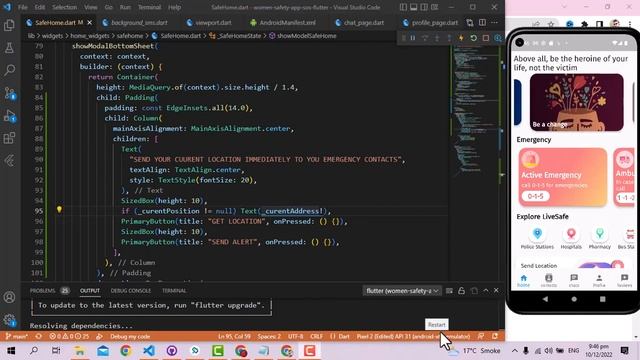Screen dimensions: 640x360
Task: Trigger Flutter hot reload lightning icon
Action: [x=461, y=38]
